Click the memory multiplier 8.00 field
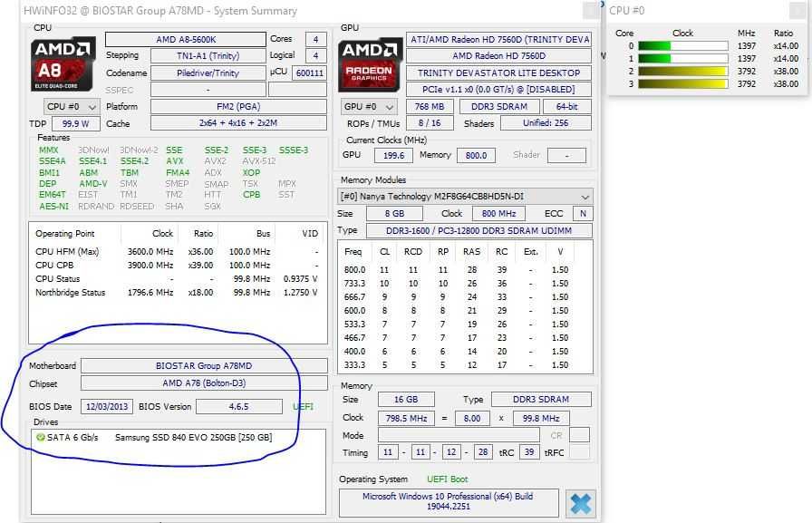812x523 pixels. (472, 419)
